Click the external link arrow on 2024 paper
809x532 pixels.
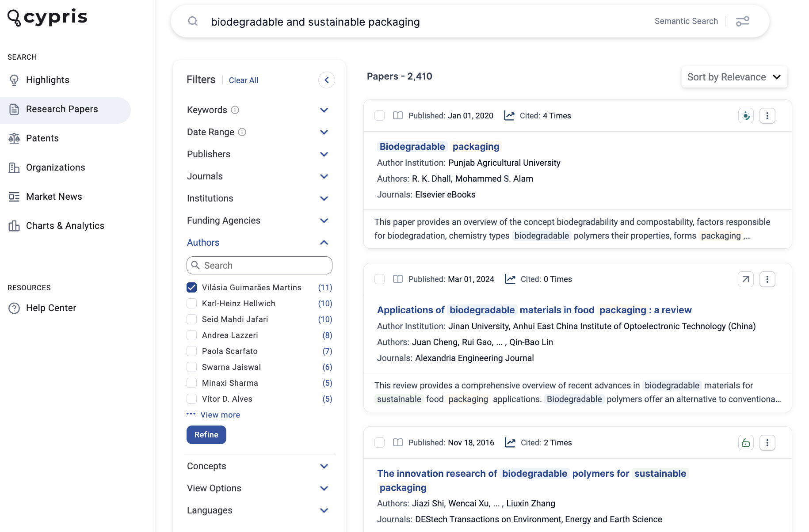point(746,279)
